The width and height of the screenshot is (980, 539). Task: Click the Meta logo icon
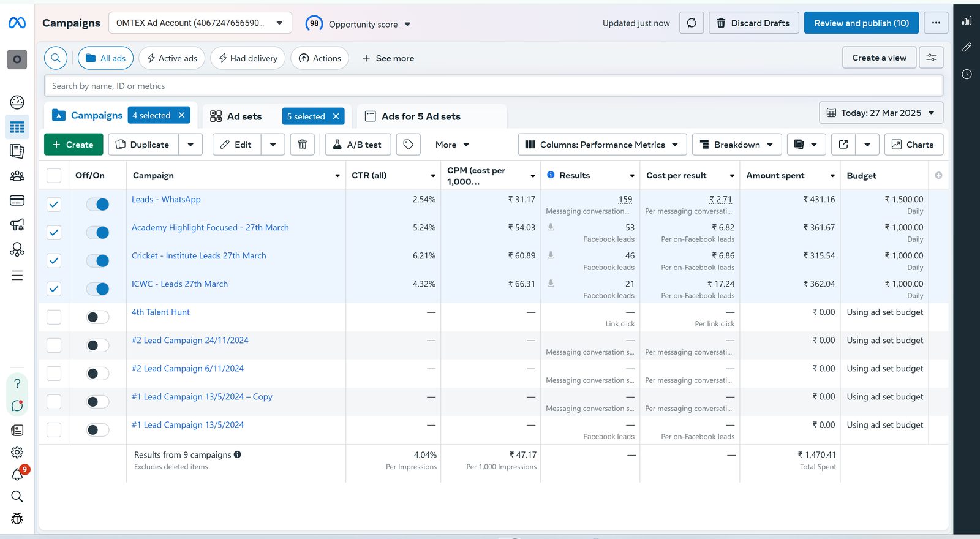tap(17, 23)
